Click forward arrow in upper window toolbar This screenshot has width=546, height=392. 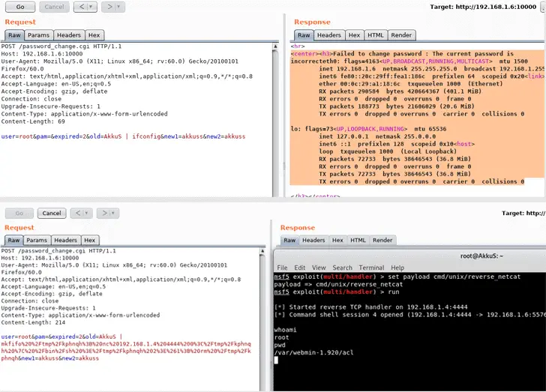(109, 7)
